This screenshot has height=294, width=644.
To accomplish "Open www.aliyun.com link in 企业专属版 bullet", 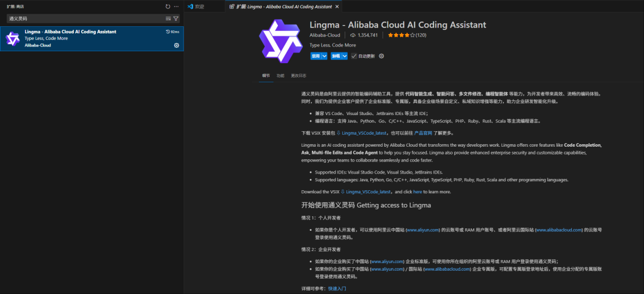I will 388,269.
